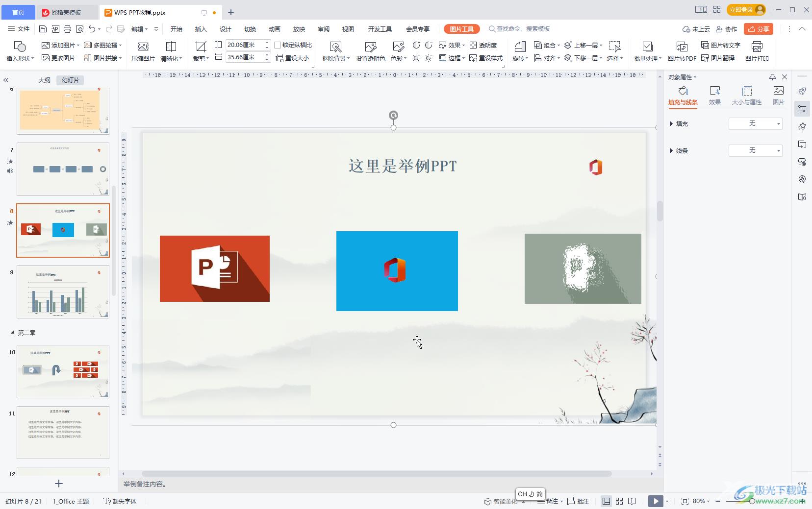Viewport: 812px width, 509px height.
Task: Select the 图片工具 ribbon tab
Action: (462, 29)
